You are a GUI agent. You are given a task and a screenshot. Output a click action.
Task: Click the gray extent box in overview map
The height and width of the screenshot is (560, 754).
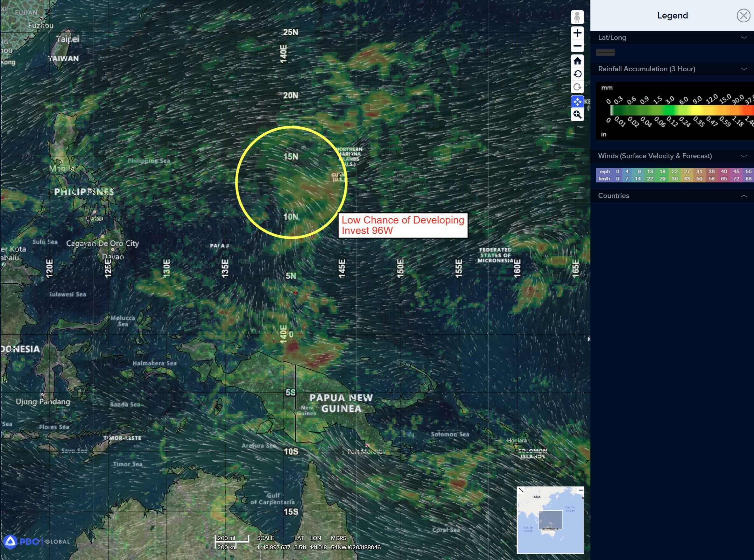(x=550, y=520)
